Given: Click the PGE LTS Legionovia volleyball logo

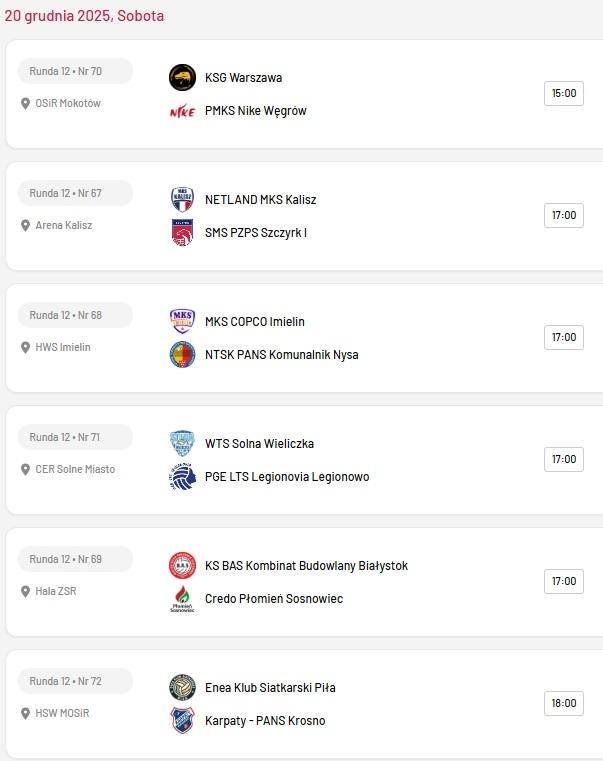Looking at the screenshot, I should click(x=182, y=477).
